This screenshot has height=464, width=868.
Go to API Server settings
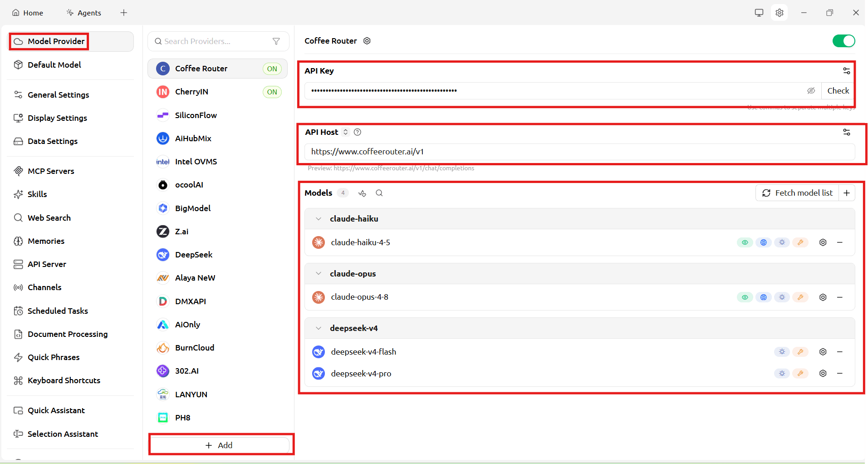pyautogui.click(x=71, y=264)
